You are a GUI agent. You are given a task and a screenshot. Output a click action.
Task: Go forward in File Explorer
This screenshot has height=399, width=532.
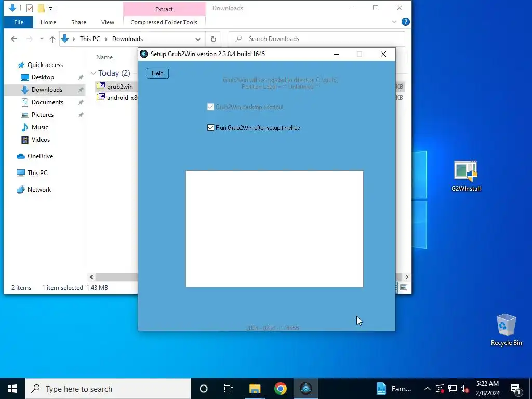coord(30,39)
